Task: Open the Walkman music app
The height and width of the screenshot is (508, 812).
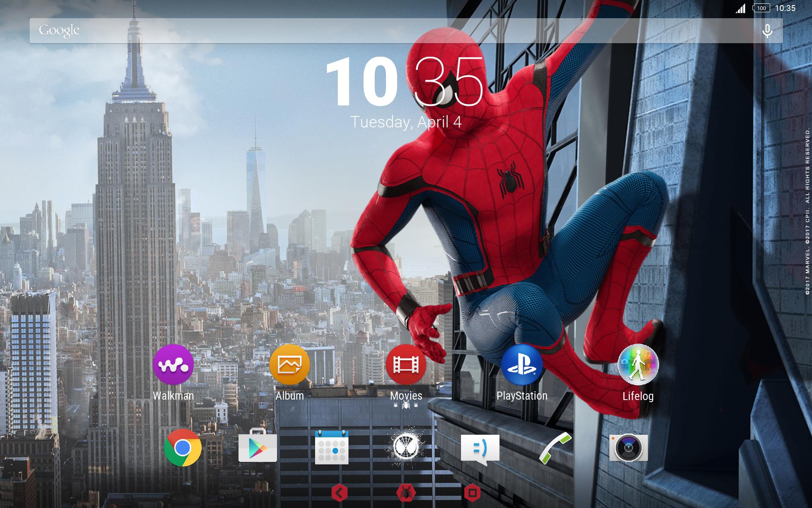Action: click(x=173, y=365)
